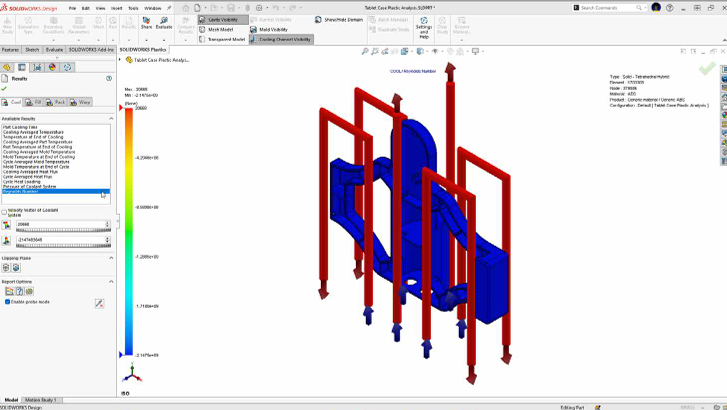
Task: Open the user profile avatar
Action: 656,8
